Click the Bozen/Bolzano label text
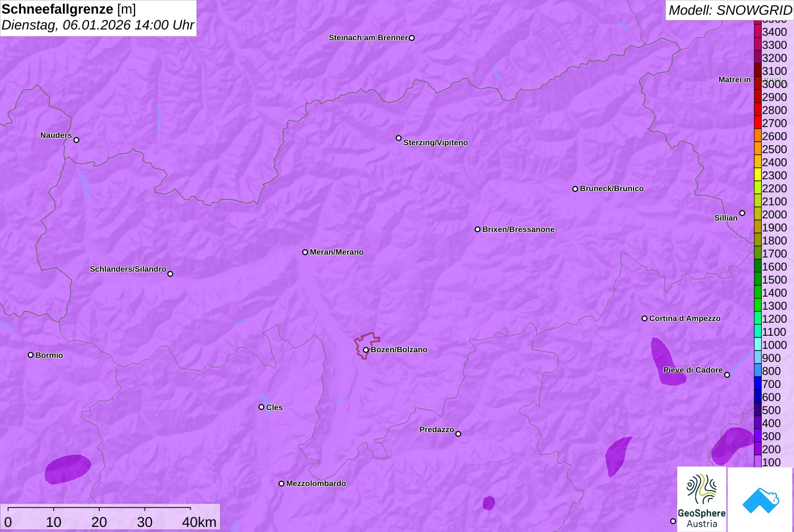 click(x=399, y=349)
